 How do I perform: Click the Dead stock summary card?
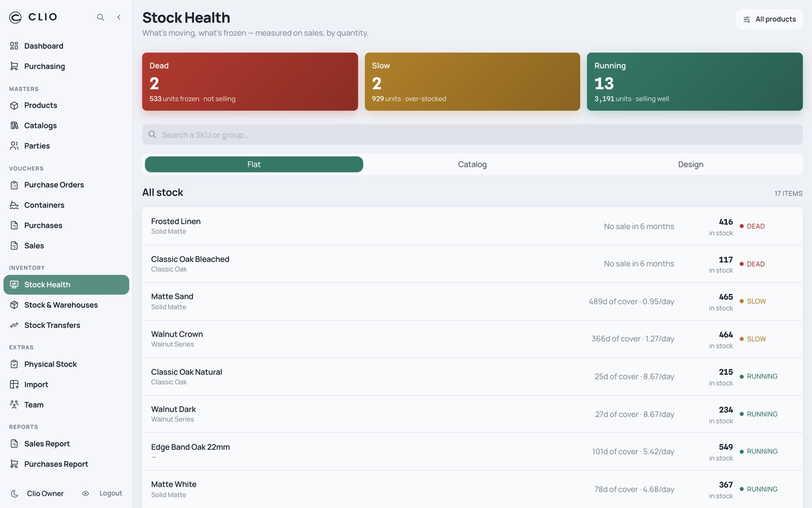(x=250, y=82)
